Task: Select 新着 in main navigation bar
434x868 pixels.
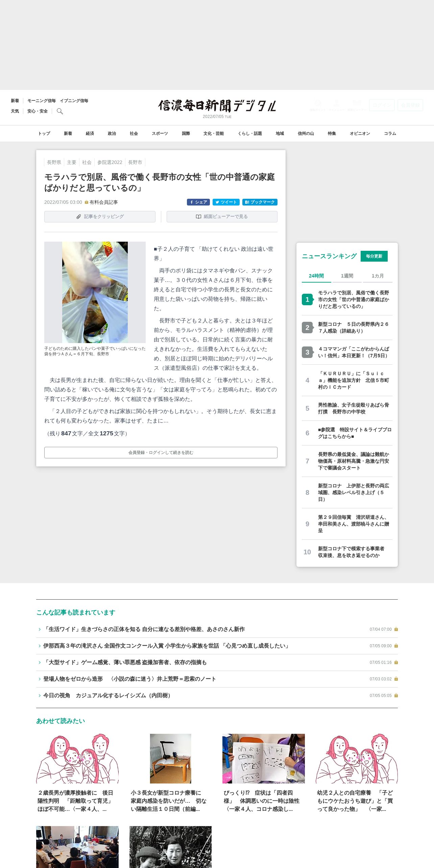Action: point(68,134)
